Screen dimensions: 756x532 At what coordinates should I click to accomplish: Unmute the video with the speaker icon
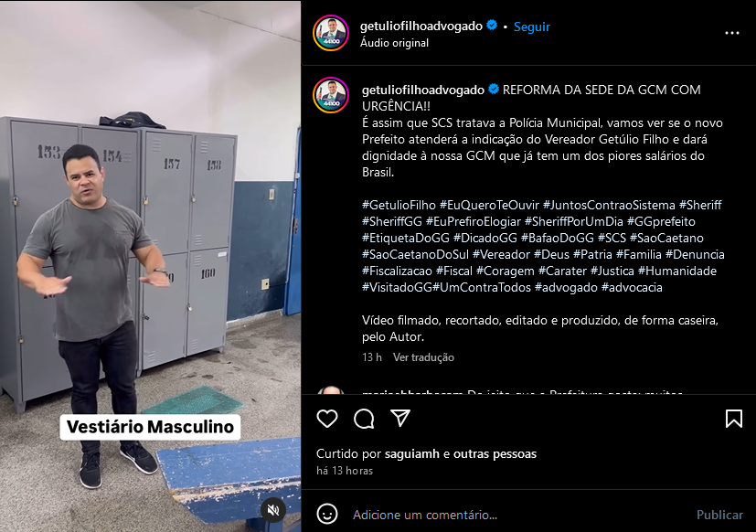point(273,510)
